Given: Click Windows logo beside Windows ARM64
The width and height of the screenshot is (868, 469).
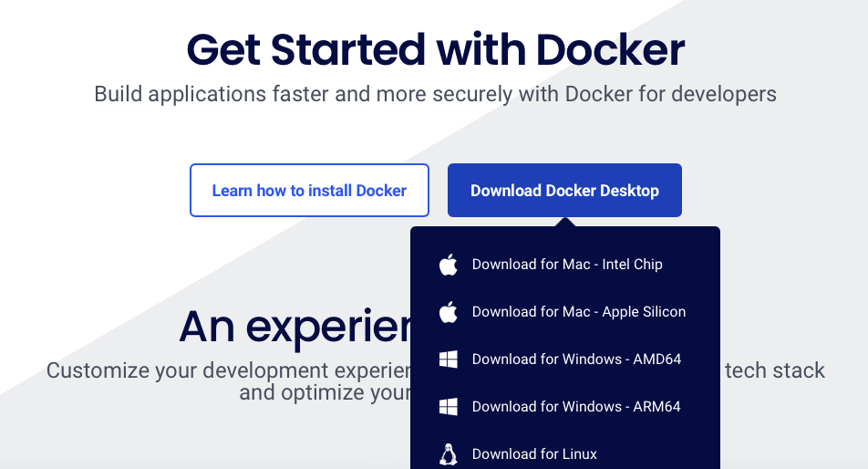Looking at the screenshot, I should (x=449, y=407).
